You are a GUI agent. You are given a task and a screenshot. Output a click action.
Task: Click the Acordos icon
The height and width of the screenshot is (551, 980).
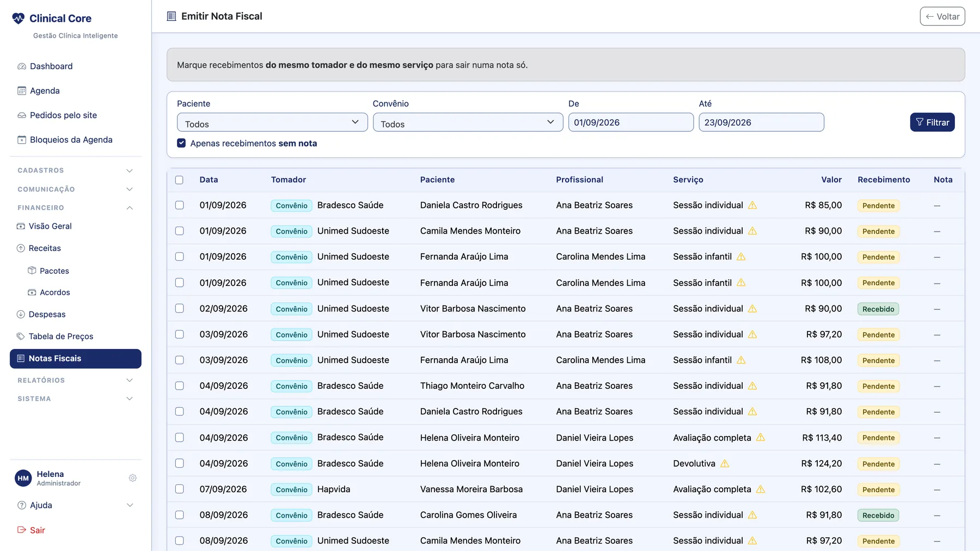pyautogui.click(x=32, y=292)
